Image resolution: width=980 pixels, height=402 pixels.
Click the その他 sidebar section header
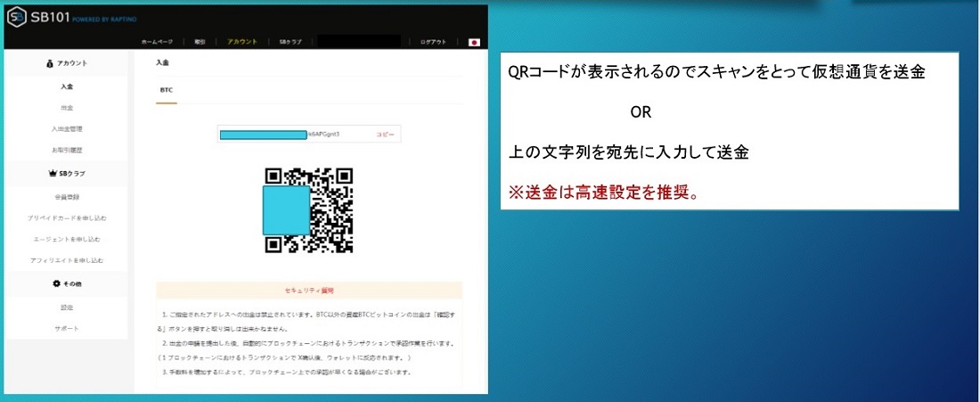(x=67, y=283)
